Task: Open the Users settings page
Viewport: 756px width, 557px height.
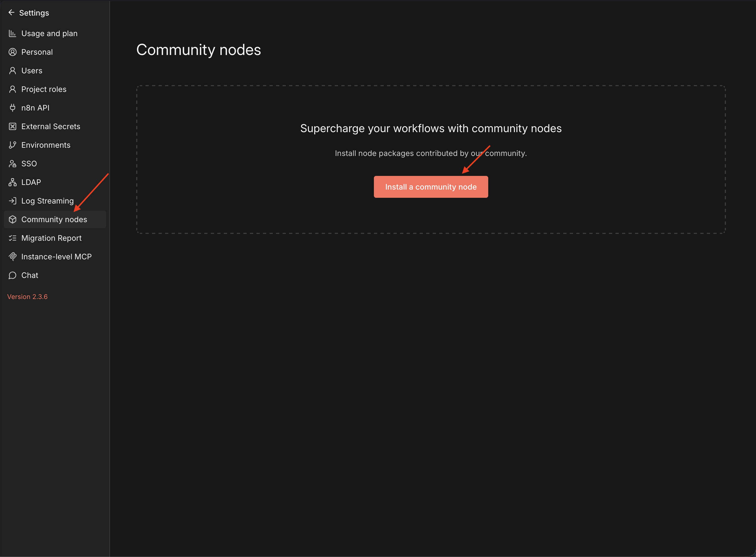Action: pos(55,71)
